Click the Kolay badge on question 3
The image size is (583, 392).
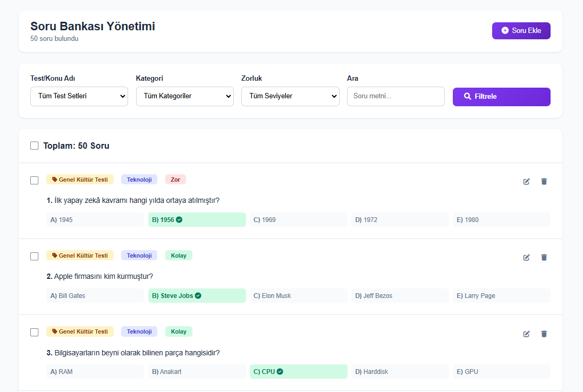pos(179,331)
